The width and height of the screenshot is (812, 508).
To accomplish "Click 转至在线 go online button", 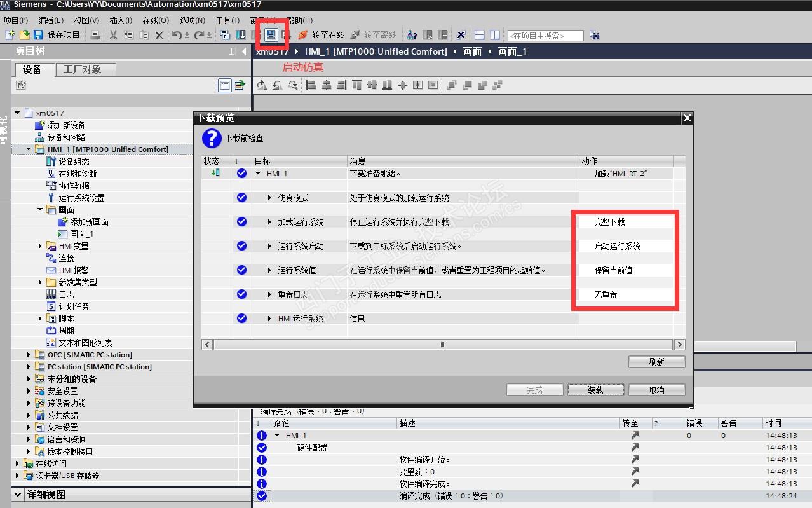I will pos(321,35).
